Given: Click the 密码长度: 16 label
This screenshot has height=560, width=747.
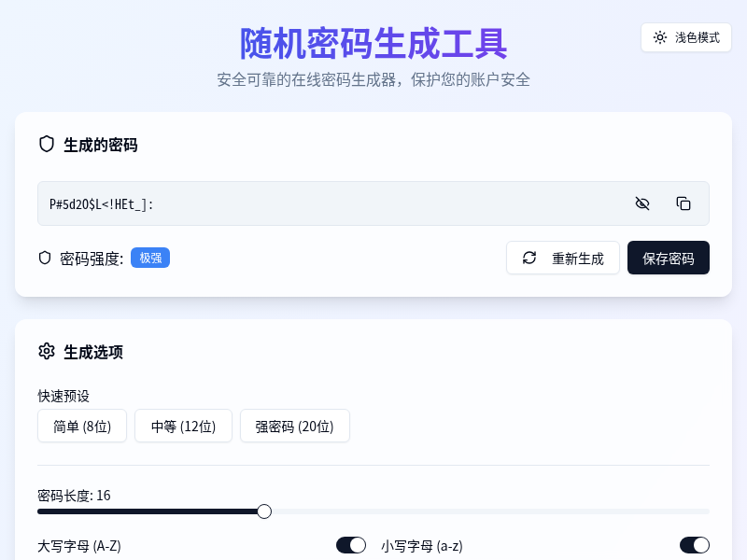Looking at the screenshot, I should tap(74, 496).
